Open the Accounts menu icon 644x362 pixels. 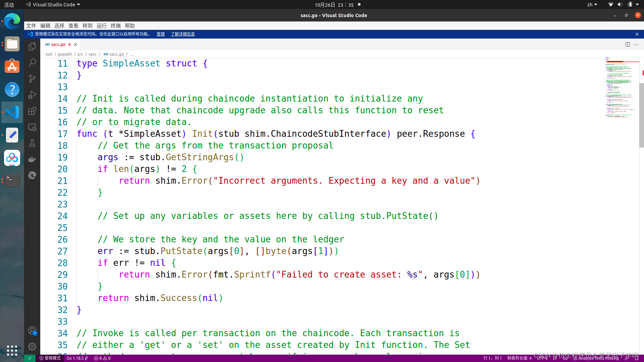click(32, 331)
